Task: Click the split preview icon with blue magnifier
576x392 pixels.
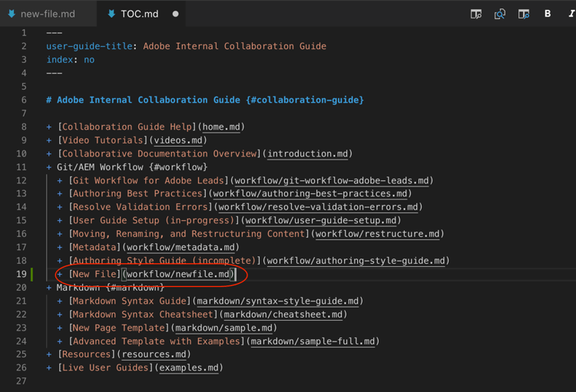Action: click(x=524, y=14)
